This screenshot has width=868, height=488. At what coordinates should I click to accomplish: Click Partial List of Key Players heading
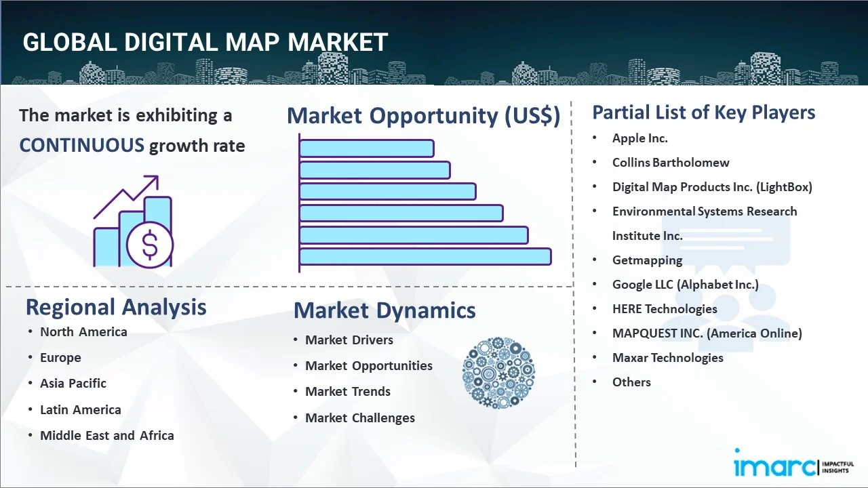pyautogui.click(x=703, y=112)
